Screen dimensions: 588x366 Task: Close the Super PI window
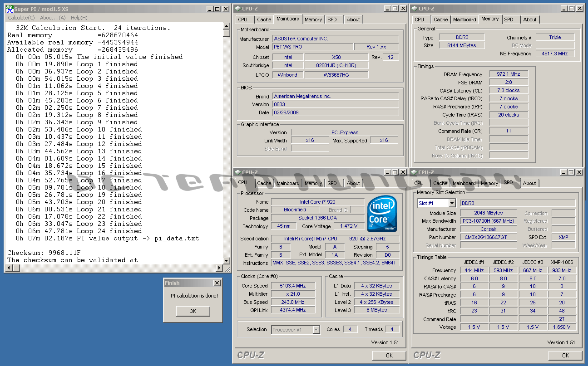coord(226,9)
